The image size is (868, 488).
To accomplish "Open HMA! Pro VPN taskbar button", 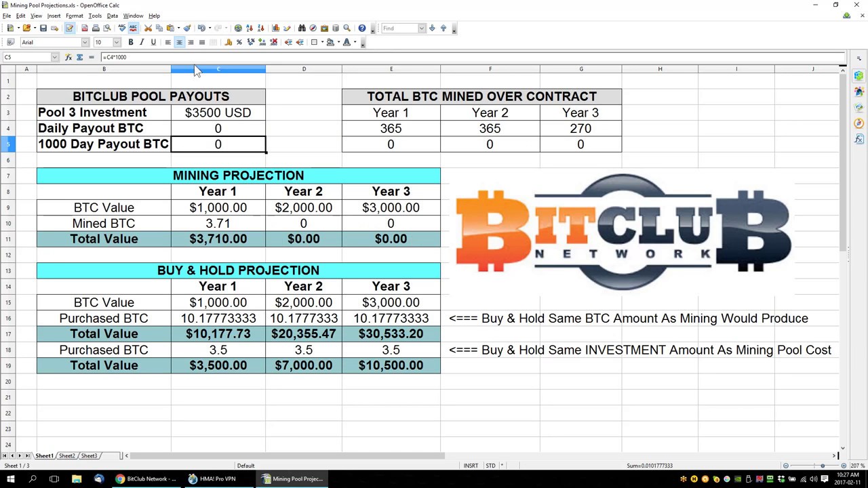I will [x=218, y=479].
